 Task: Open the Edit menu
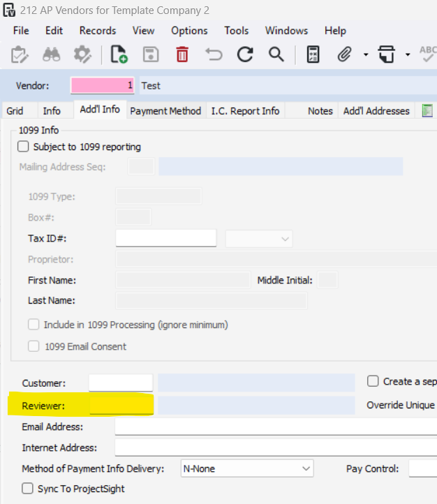54,31
